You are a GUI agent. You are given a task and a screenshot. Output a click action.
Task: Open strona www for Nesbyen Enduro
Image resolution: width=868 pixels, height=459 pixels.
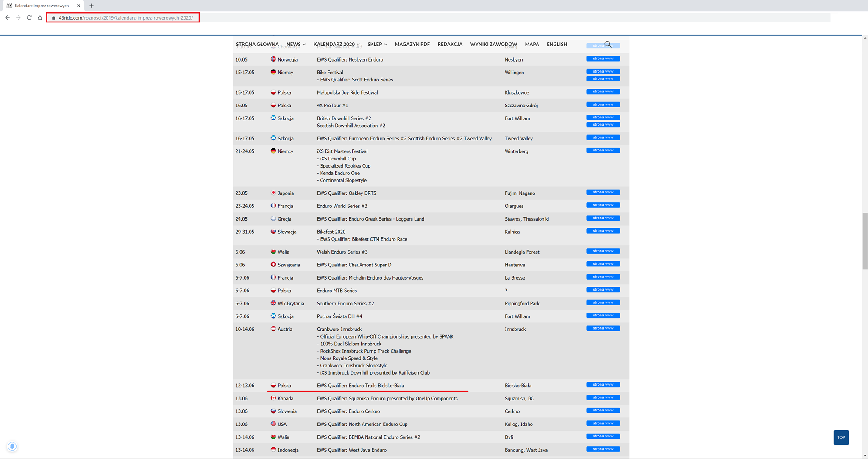tap(603, 59)
